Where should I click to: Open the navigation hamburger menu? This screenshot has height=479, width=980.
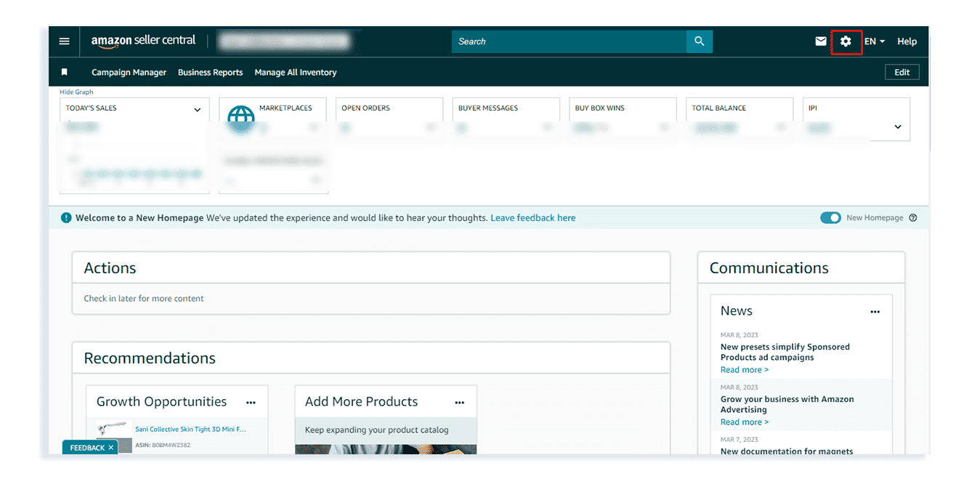pos(64,41)
